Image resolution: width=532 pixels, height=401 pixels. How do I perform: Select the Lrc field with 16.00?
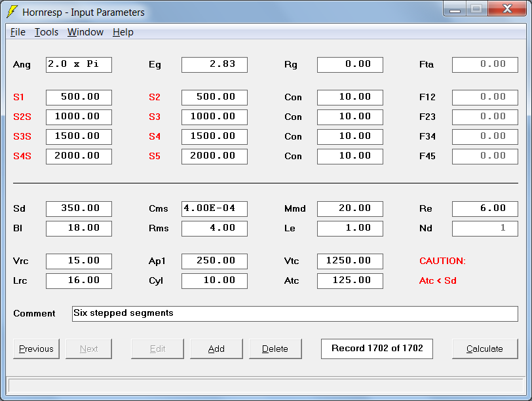pyautogui.click(x=79, y=280)
